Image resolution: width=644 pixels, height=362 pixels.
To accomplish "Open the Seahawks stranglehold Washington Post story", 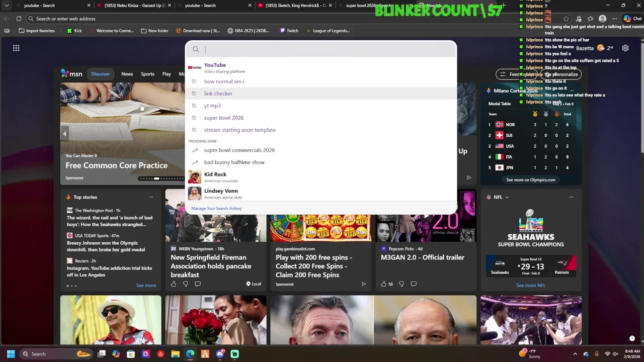I will (110, 221).
